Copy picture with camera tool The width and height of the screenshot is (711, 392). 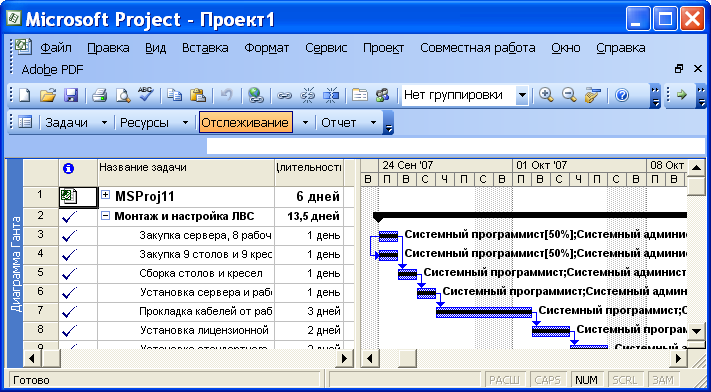[592, 95]
